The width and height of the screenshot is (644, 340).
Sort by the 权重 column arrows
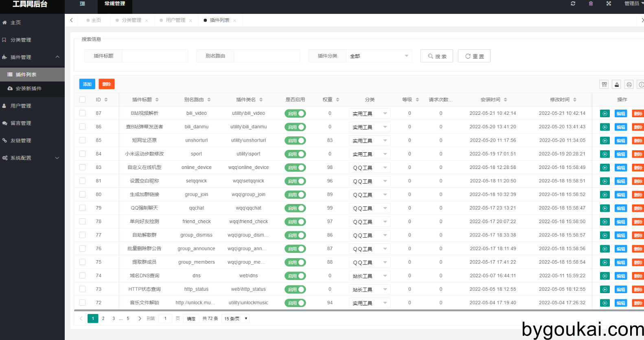pyautogui.click(x=337, y=100)
